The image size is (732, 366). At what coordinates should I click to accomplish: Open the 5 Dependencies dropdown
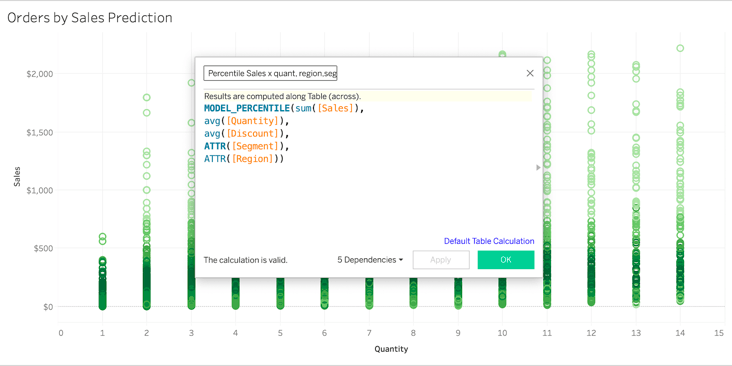(x=370, y=260)
